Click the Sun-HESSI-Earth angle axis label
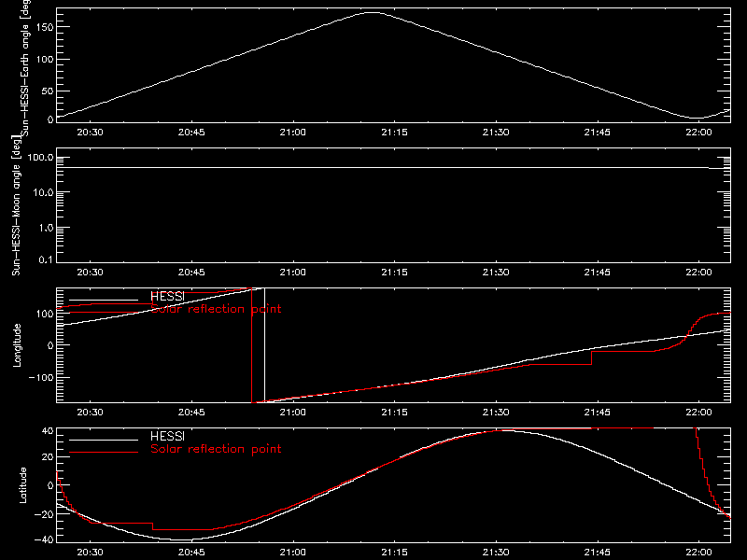The image size is (747, 560). point(25,66)
